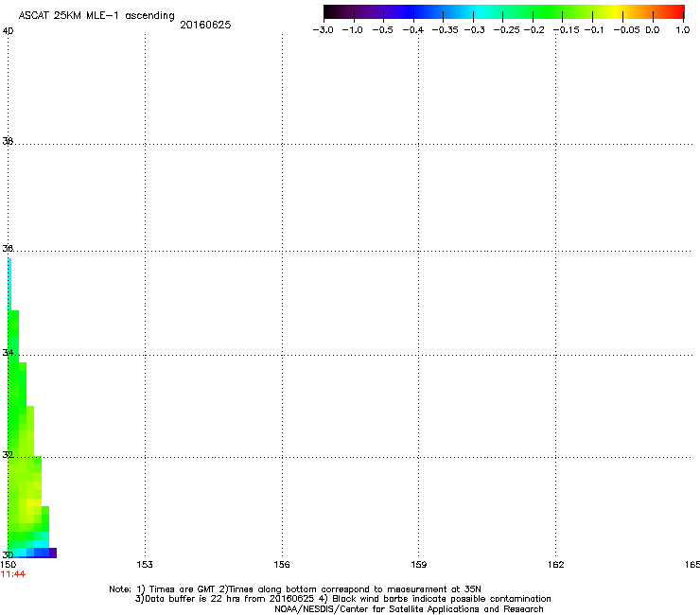Image resolution: width=700 pixels, height=615 pixels.
Task: Click the colorbar label -0.5
Action: point(382,30)
